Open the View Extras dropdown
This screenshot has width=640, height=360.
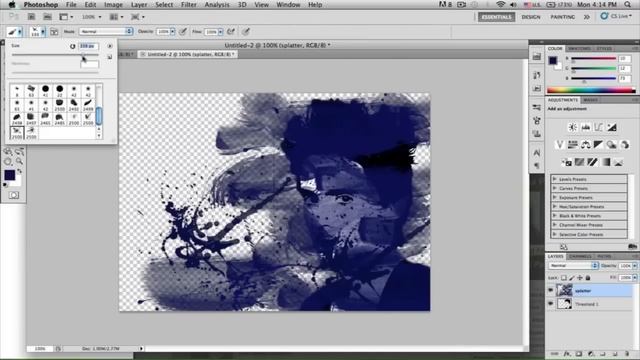point(66,17)
